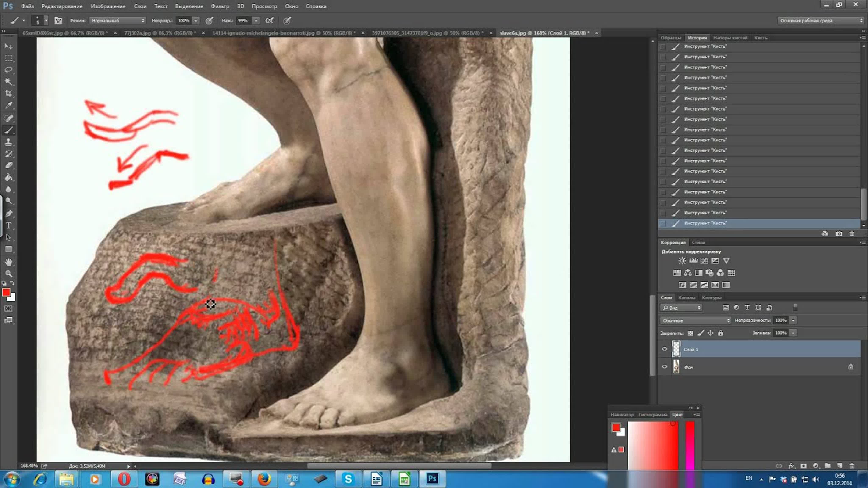The image size is (868, 488).
Task: Hide the Слой 1 layer visibility
Action: click(x=664, y=349)
